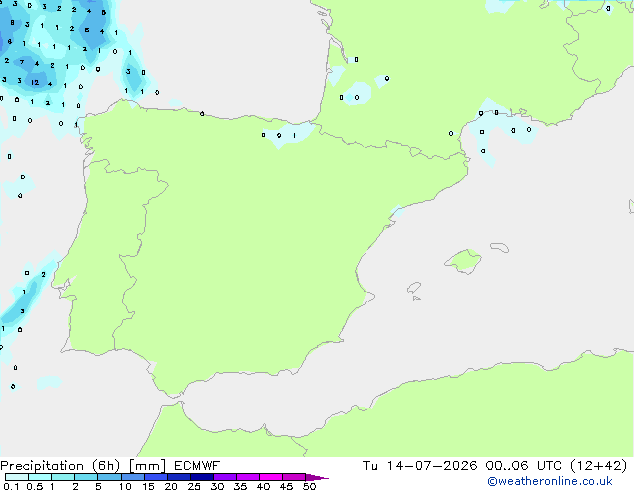Click the island of Mallorca on the map
The width and height of the screenshot is (634, 490).
[x=463, y=261]
